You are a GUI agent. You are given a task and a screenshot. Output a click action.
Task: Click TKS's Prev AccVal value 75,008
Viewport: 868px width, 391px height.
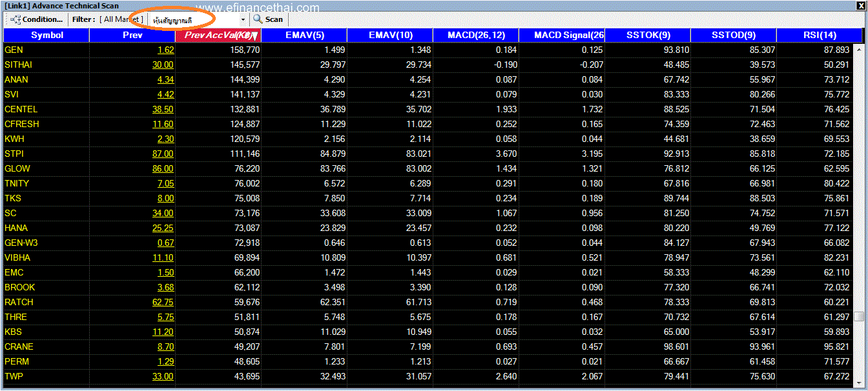247,198
